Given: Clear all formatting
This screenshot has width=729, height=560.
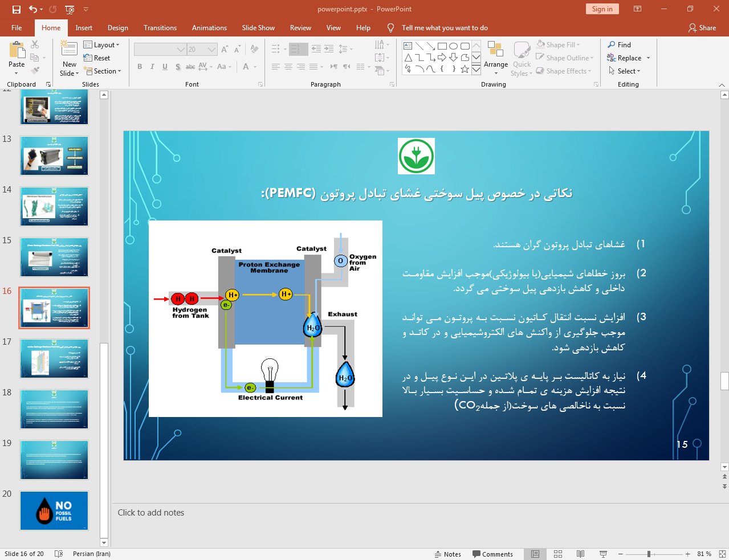Looking at the screenshot, I should pos(254,50).
